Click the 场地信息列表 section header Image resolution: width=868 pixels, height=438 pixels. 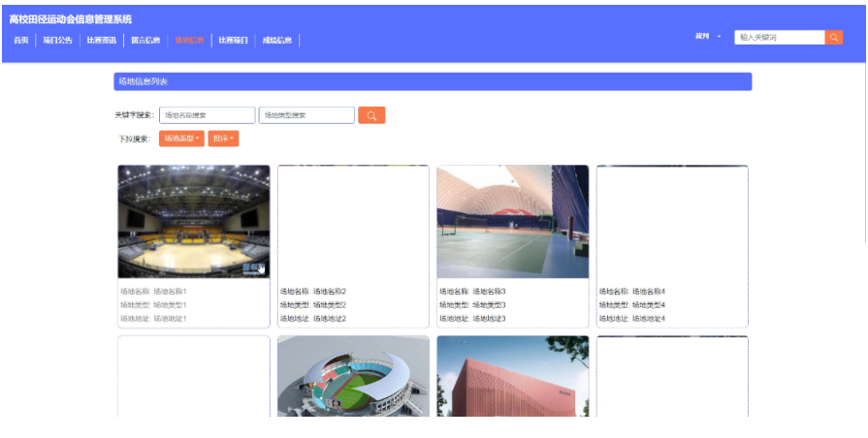pyautogui.click(x=433, y=81)
